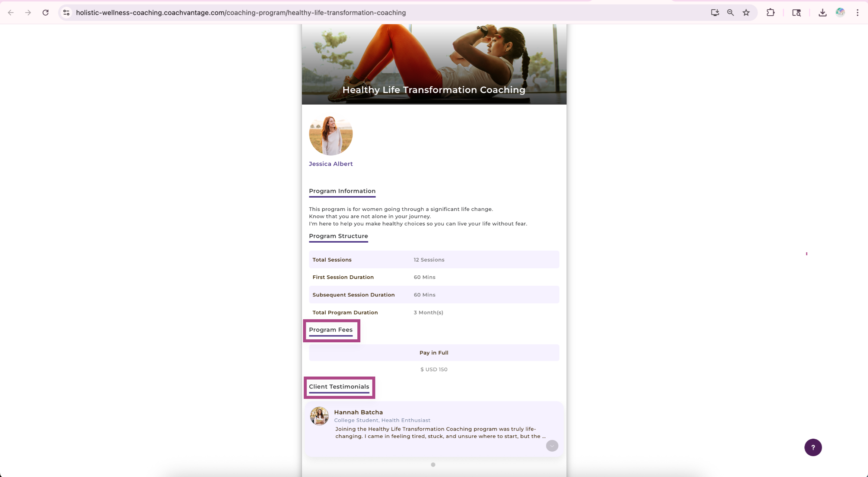Click the 60 Mins value for First Session
Image resolution: width=868 pixels, height=477 pixels.
click(x=424, y=277)
